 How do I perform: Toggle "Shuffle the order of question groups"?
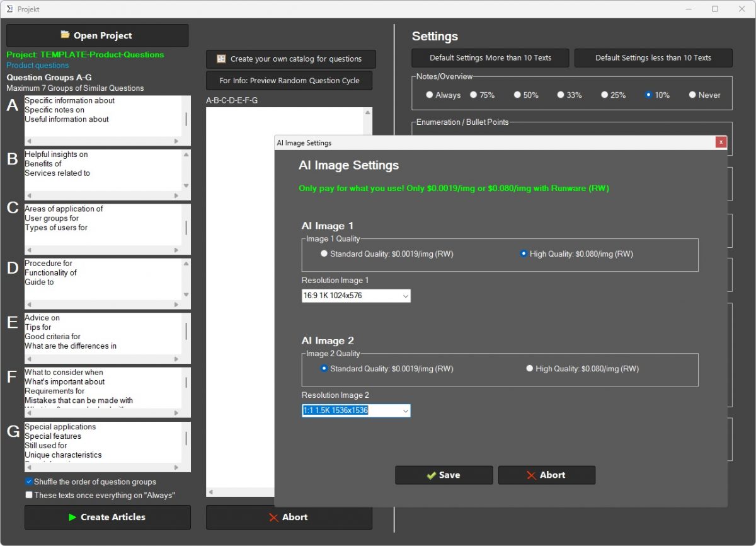28,481
